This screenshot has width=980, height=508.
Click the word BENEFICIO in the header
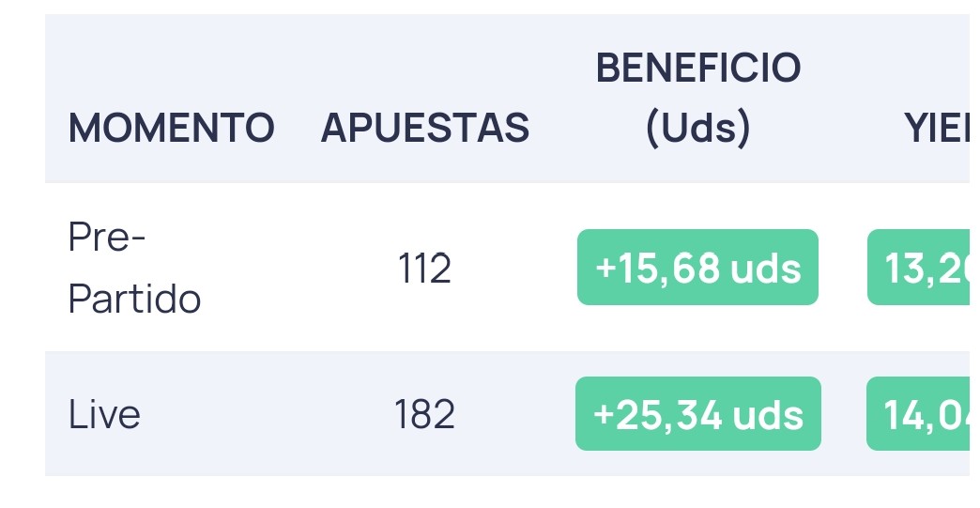[698, 68]
